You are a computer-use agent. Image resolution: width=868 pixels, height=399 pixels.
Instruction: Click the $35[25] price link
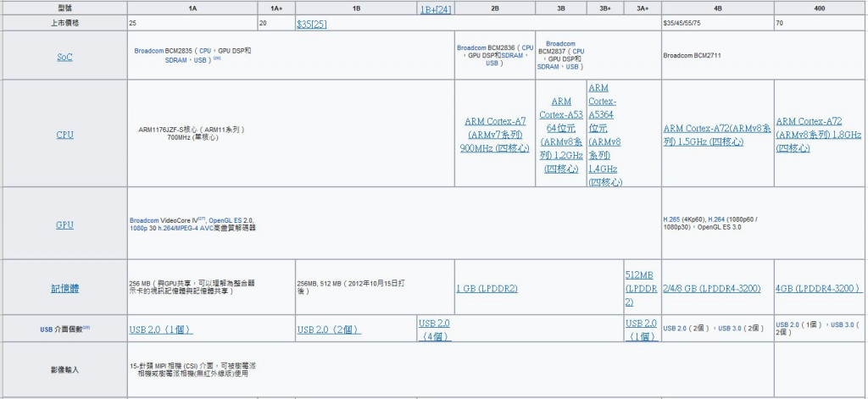pos(312,25)
